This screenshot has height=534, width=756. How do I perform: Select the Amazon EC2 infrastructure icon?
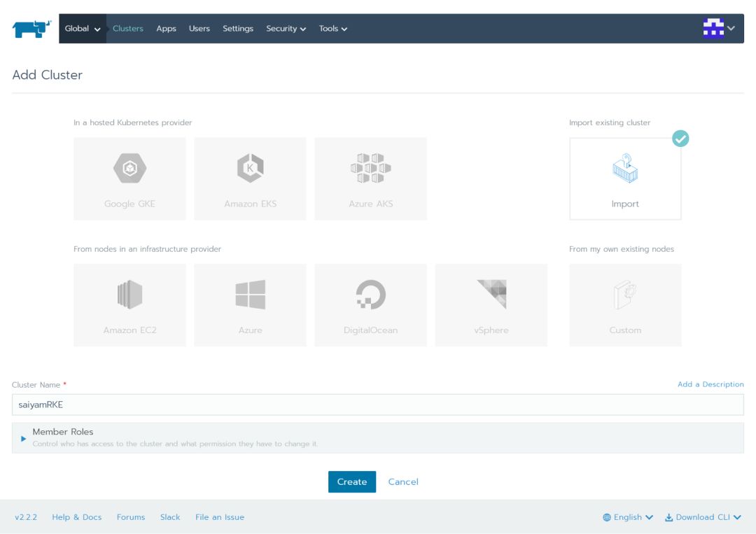tap(129, 295)
